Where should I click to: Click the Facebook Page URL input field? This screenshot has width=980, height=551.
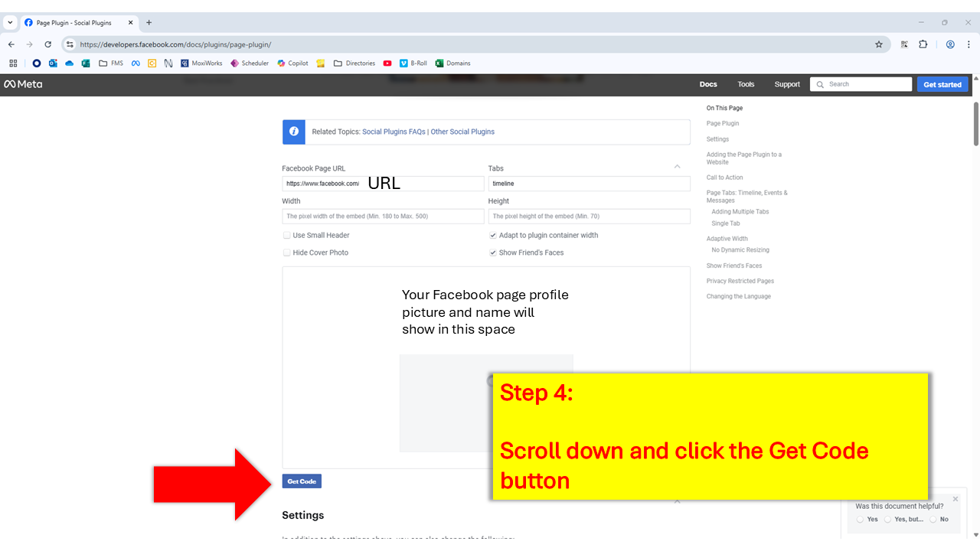pyautogui.click(x=383, y=184)
